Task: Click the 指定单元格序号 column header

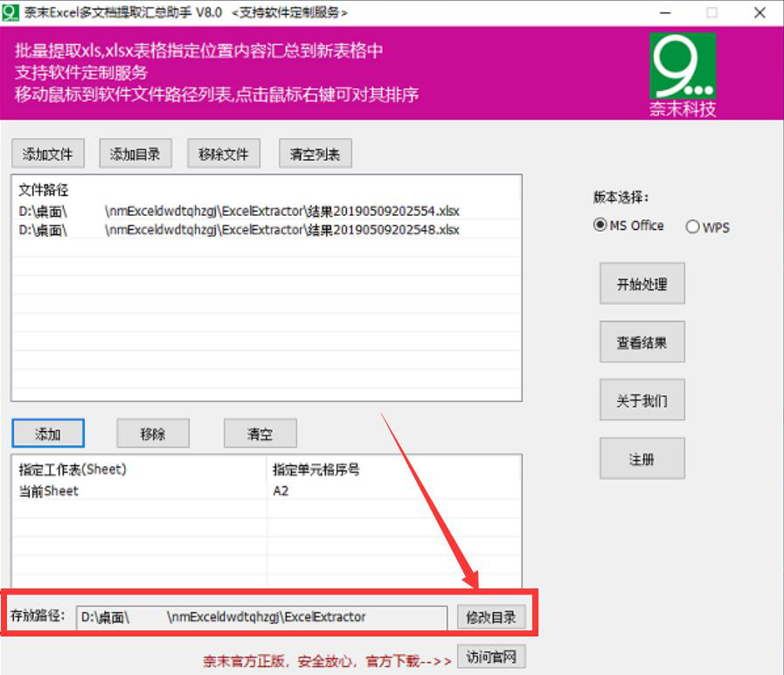Action: (316, 470)
